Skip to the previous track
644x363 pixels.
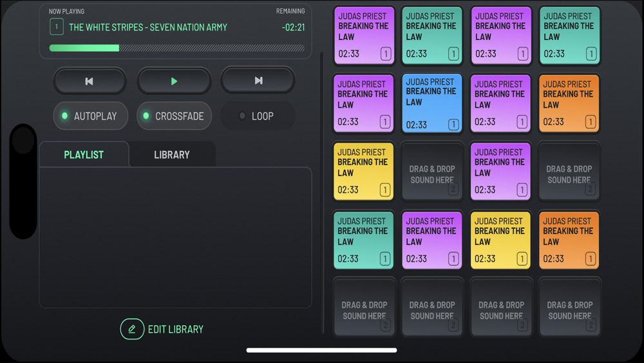90,81
